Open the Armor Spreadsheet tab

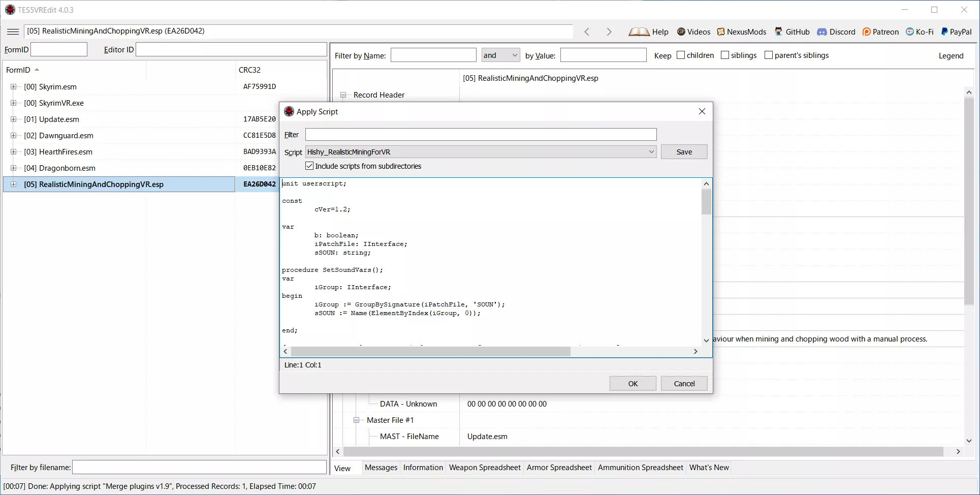(x=559, y=468)
